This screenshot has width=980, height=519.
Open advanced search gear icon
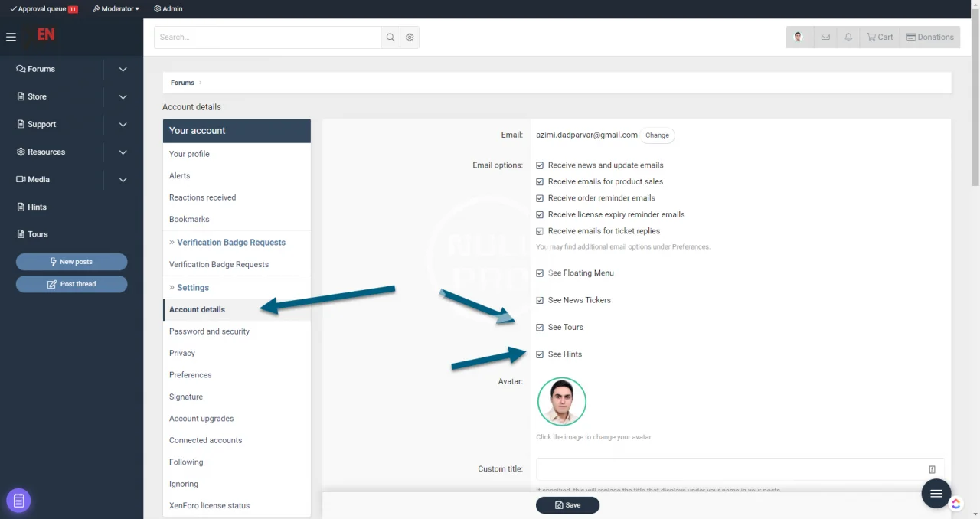click(x=410, y=38)
